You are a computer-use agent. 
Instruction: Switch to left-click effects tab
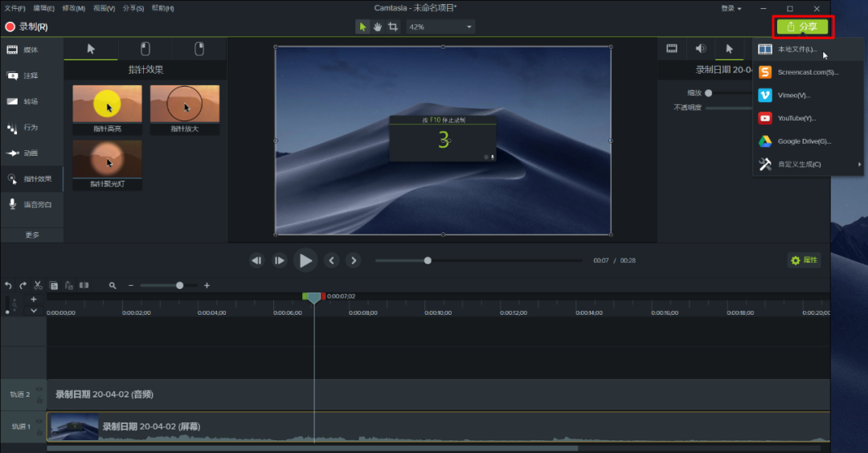tap(145, 49)
